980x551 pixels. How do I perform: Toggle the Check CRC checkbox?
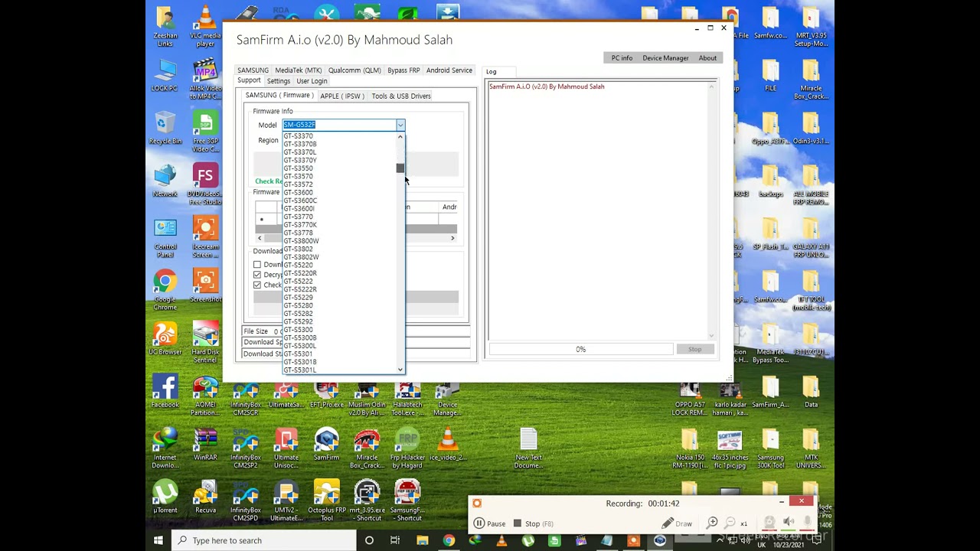(x=257, y=285)
